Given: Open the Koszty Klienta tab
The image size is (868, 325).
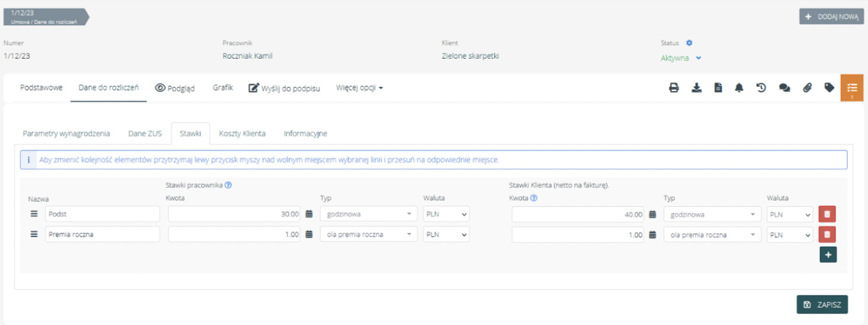Looking at the screenshot, I should 242,133.
